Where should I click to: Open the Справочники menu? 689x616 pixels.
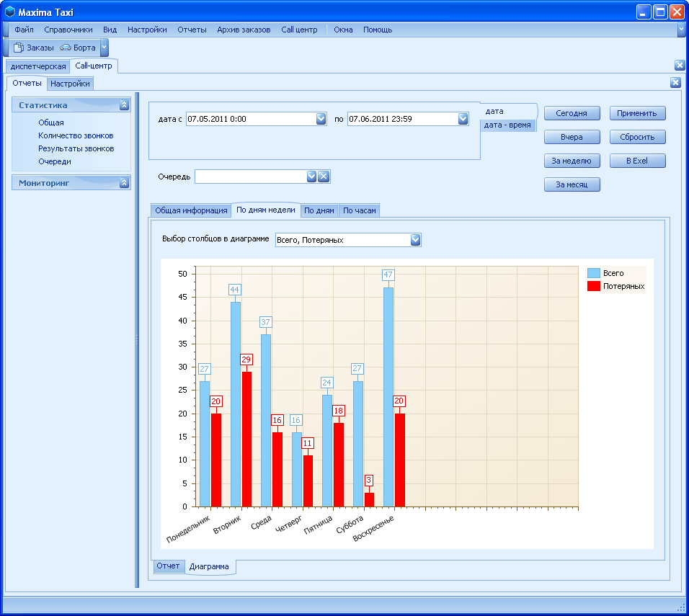tap(68, 30)
